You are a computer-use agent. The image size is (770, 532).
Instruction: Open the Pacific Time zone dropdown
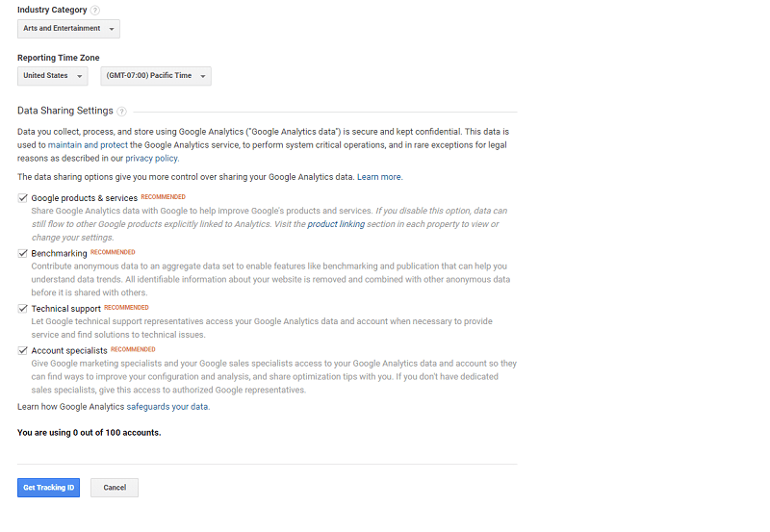tap(156, 76)
